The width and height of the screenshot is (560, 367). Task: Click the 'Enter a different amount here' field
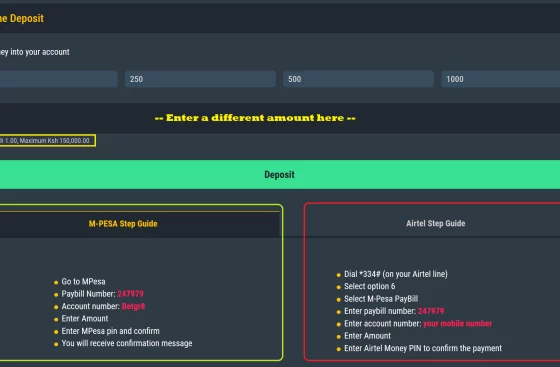point(280,118)
